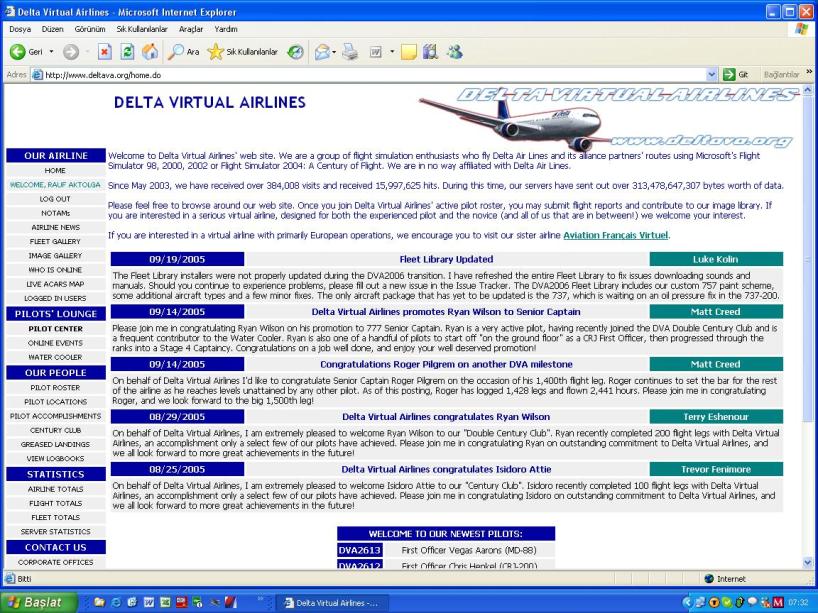The height and width of the screenshot is (613, 818).
Task: Open the forward button history dropdown arrow
Action: point(87,52)
